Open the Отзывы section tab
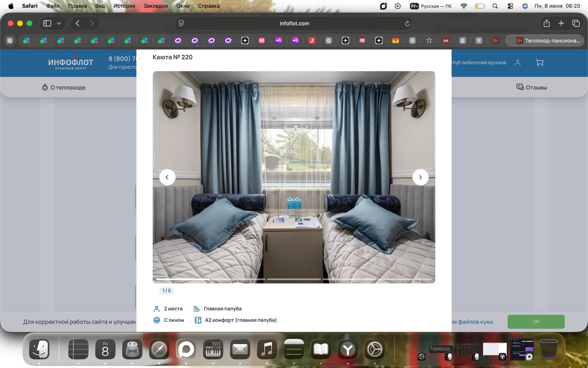This screenshot has width=588, height=368. click(532, 87)
